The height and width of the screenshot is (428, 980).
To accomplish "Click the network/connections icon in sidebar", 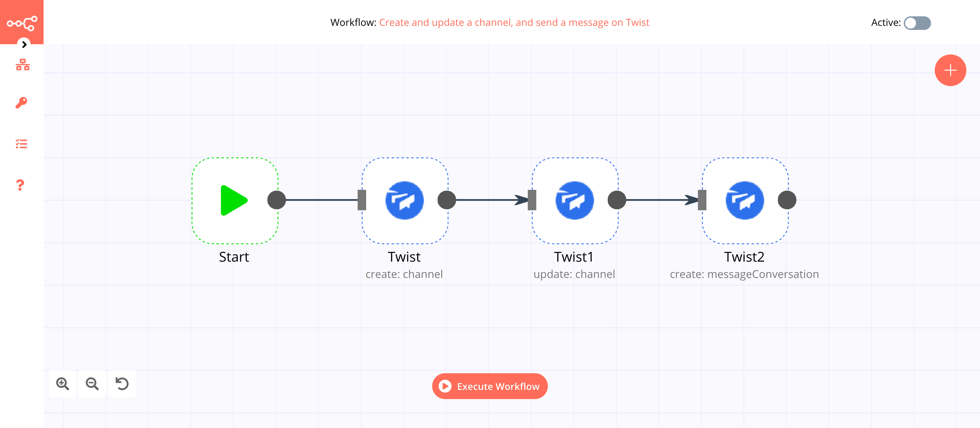I will coord(22,66).
